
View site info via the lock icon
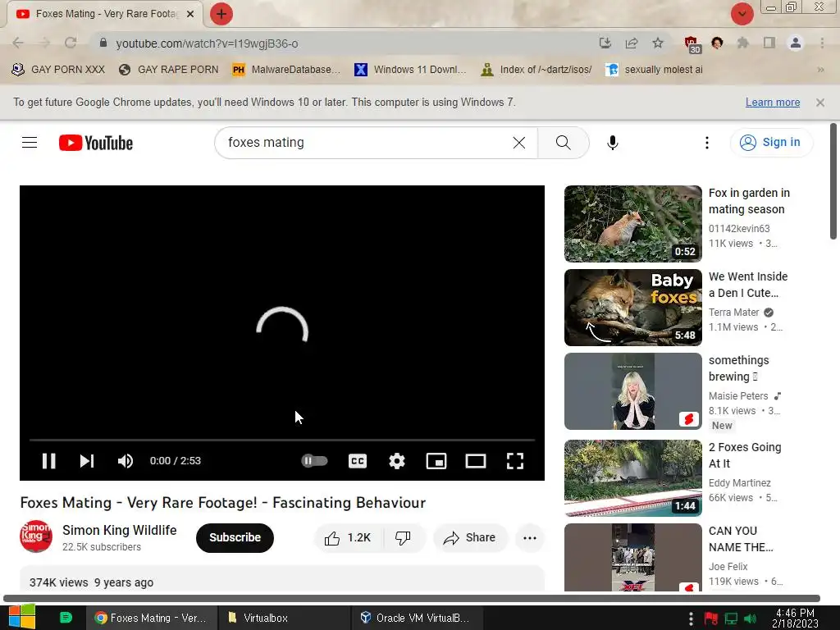click(103, 43)
